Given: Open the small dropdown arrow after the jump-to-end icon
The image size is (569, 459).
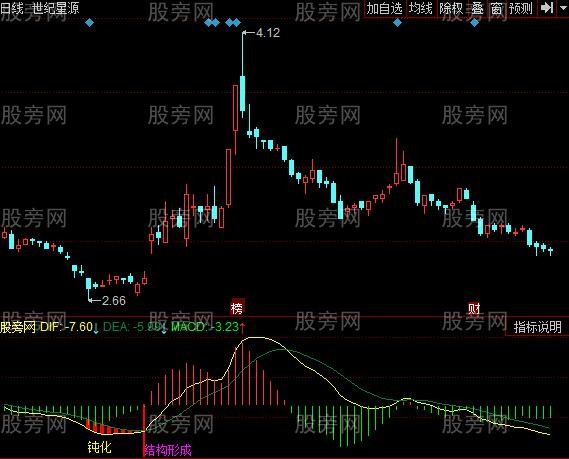Looking at the screenshot, I should 563,7.
